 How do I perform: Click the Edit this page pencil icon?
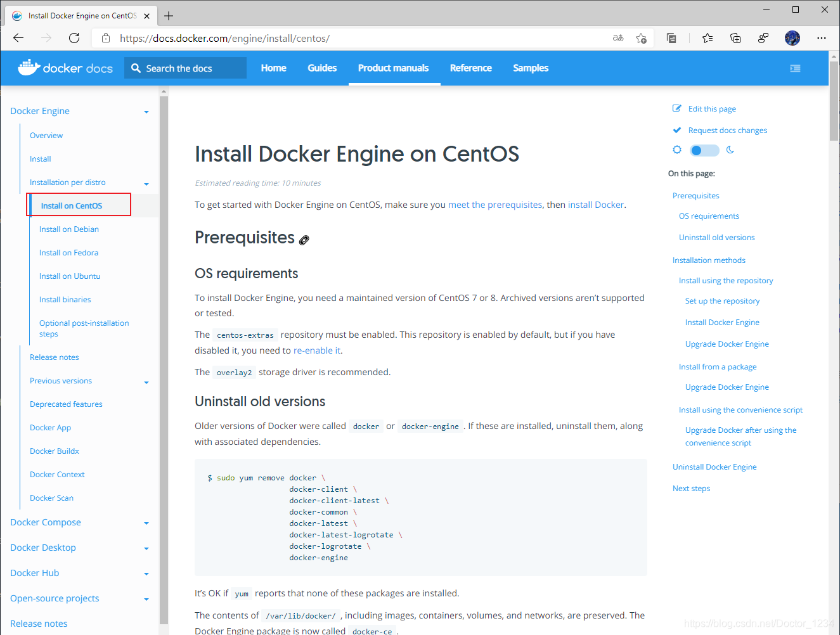[x=677, y=108]
